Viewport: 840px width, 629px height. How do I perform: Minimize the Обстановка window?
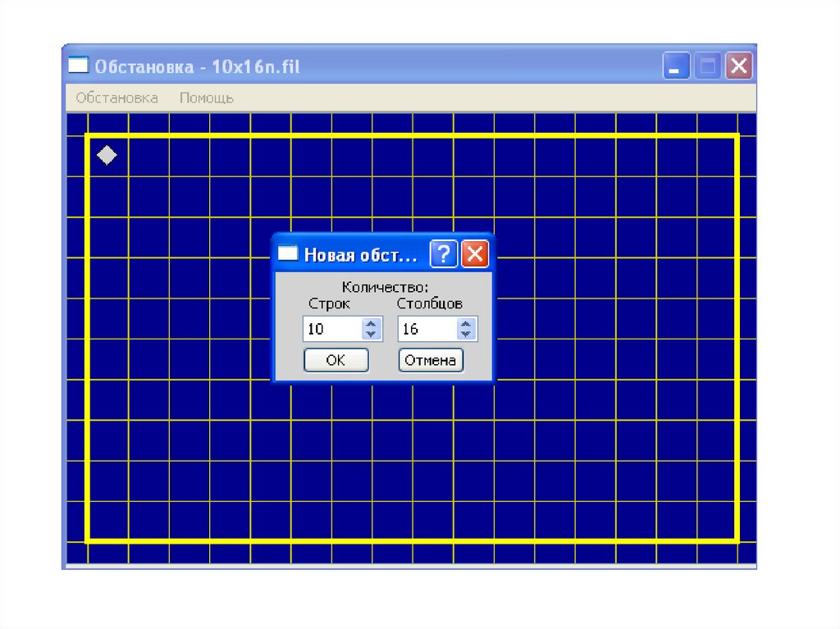676,66
